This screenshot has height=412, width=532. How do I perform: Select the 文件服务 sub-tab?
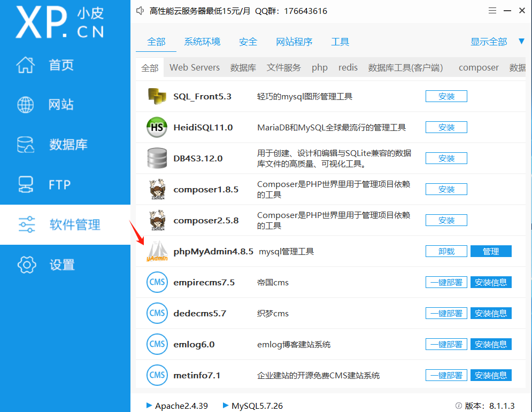point(283,67)
